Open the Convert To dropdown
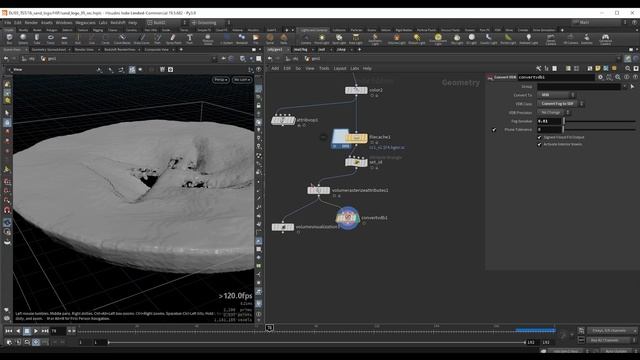This screenshot has height=360, width=640. [x=556, y=95]
